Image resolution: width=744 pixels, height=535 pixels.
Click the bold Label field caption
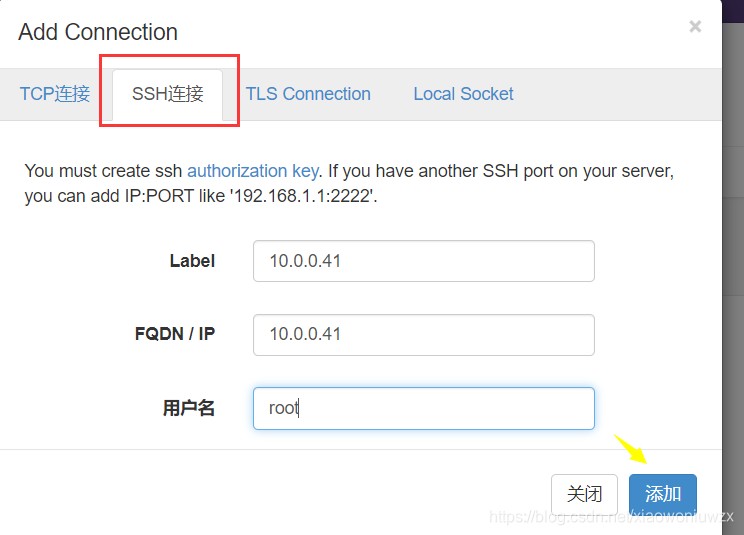(x=192, y=261)
